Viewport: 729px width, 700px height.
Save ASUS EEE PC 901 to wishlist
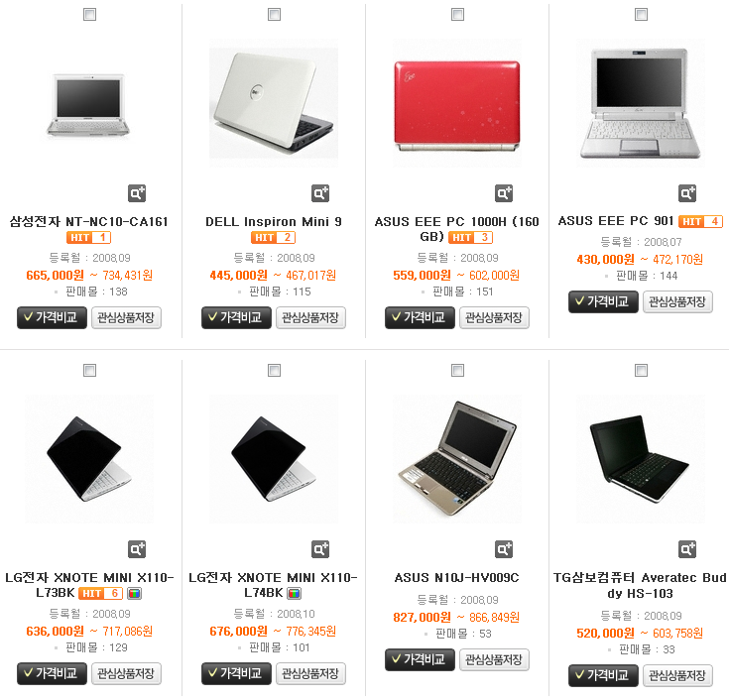tap(677, 302)
